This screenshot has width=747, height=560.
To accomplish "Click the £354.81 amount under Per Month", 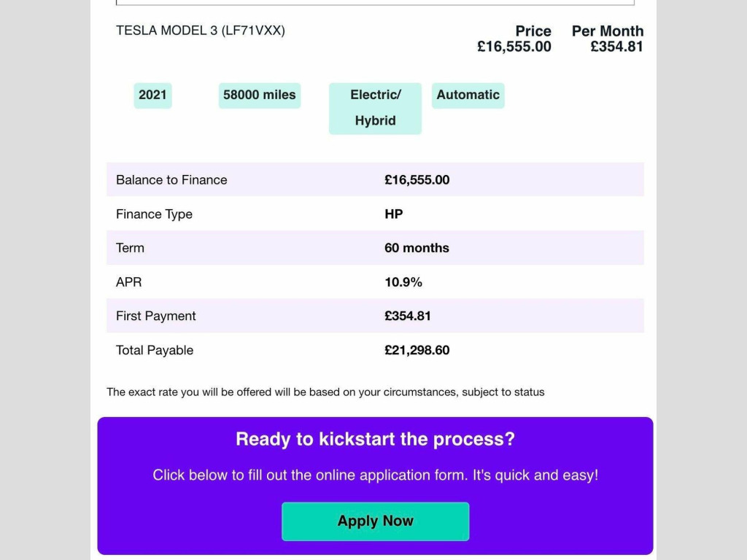I will click(x=617, y=47).
